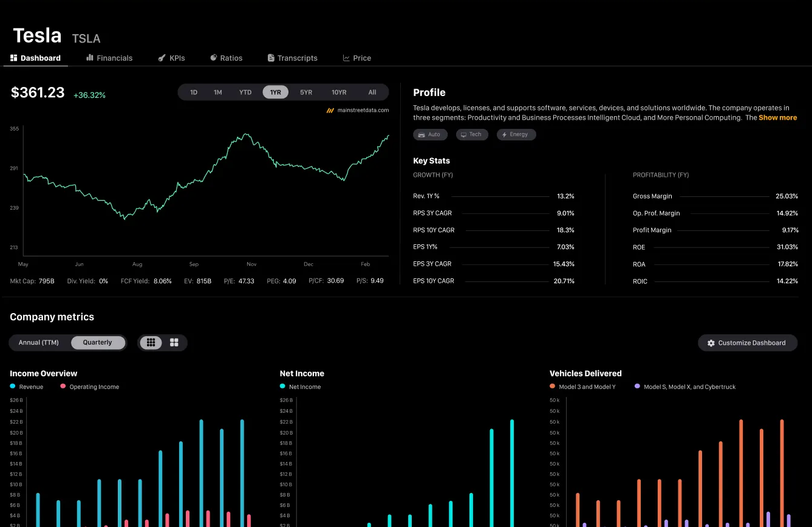Click the key icon beside KPIs
This screenshot has height=527, width=812.
[162, 58]
